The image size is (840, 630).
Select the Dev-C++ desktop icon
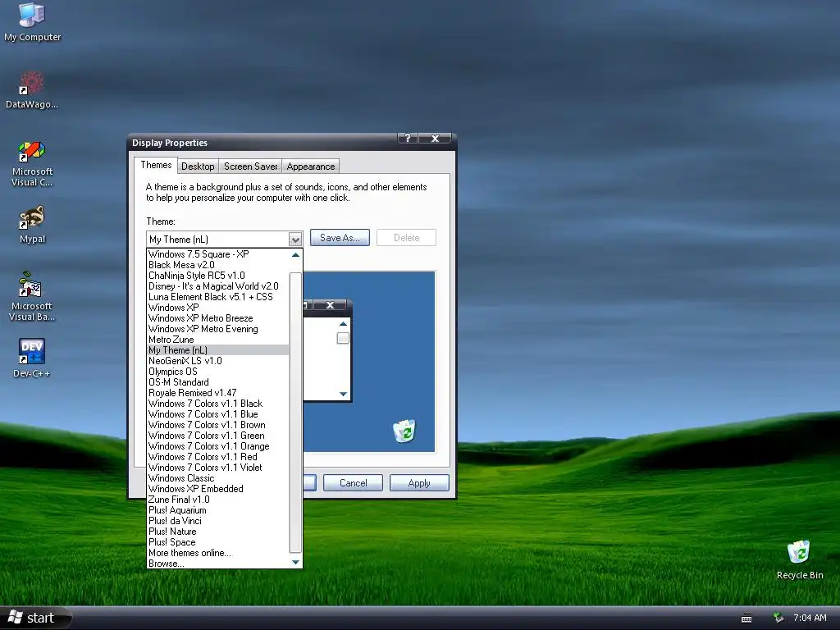pyautogui.click(x=32, y=358)
